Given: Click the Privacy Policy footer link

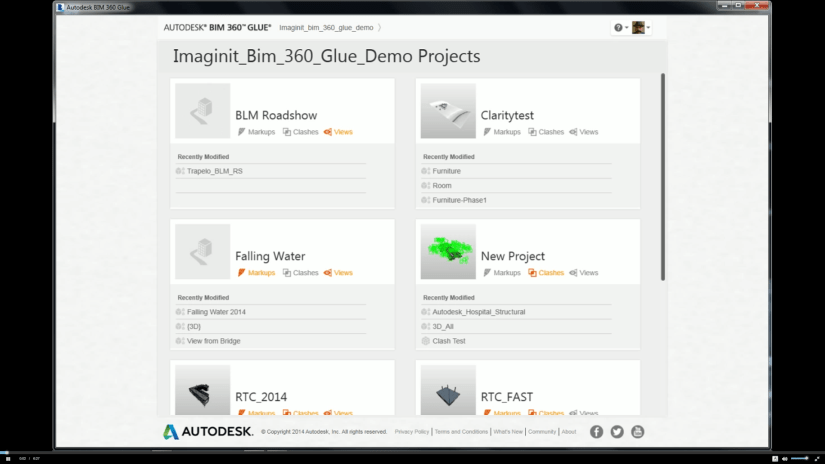Looking at the screenshot, I should click(412, 432).
